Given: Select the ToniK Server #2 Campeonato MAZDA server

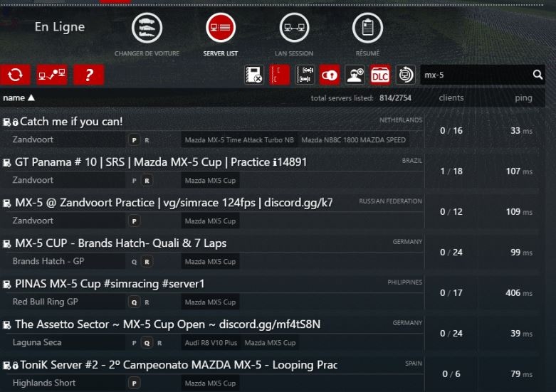Looking at the screenshot, I should (x=213, y=374).
